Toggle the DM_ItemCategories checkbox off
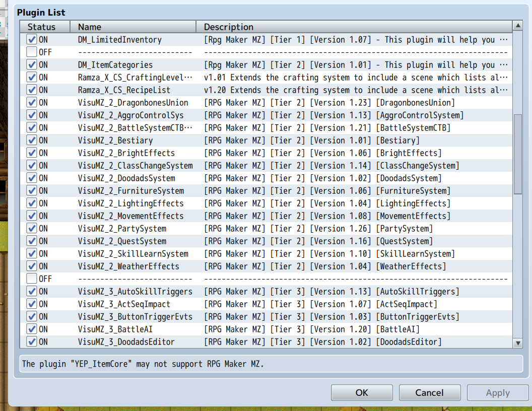The width and height of the screenshot is (532, 411). (32, 65)
